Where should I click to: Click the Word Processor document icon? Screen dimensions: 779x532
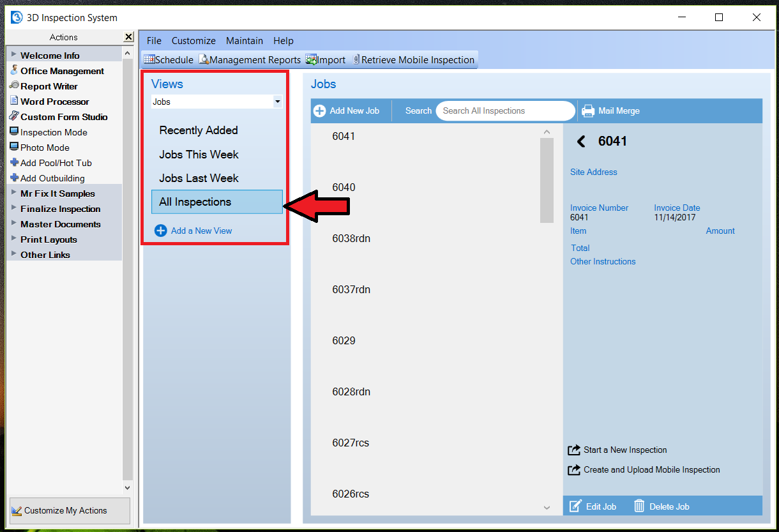click(x=14, y=101)
